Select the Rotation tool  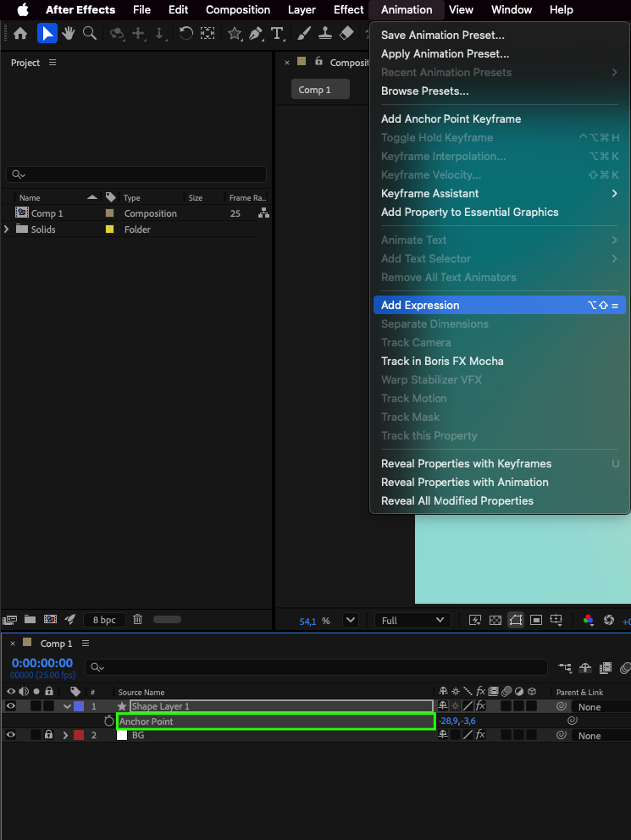(185, 34)
